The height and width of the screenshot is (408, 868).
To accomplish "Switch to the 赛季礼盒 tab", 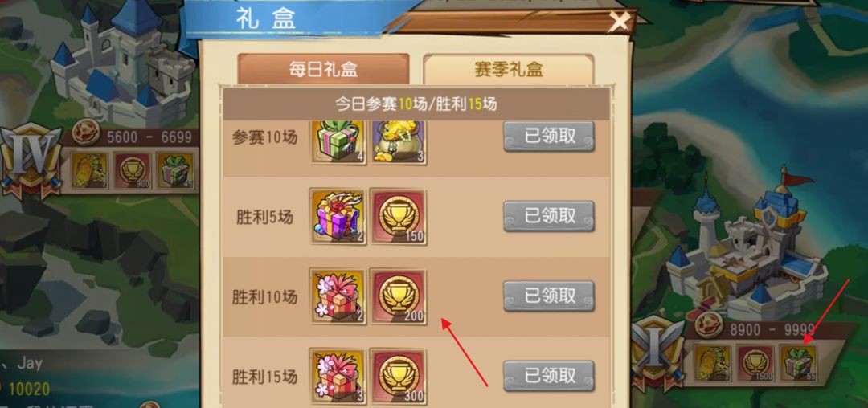I will coord(508,69).
